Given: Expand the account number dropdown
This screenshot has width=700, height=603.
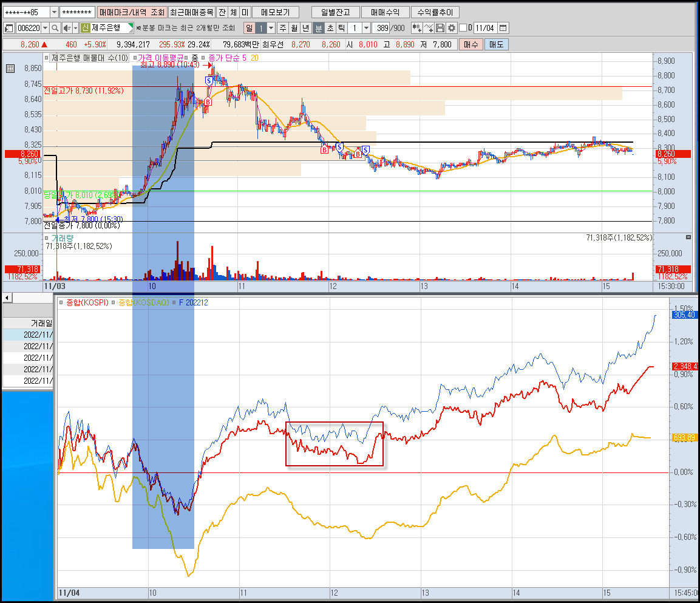Looking at the screenshot, I should click(54, 12).
